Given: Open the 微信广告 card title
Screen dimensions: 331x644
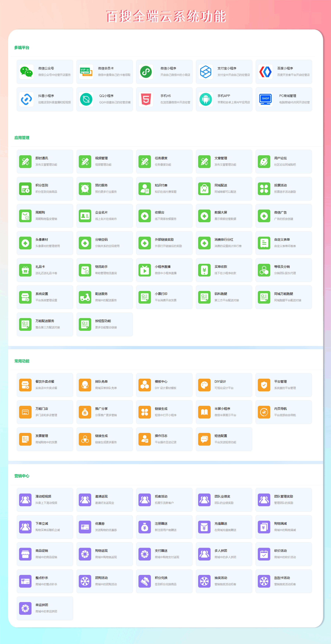Looking at the screenshot, I should click(281, 213).
